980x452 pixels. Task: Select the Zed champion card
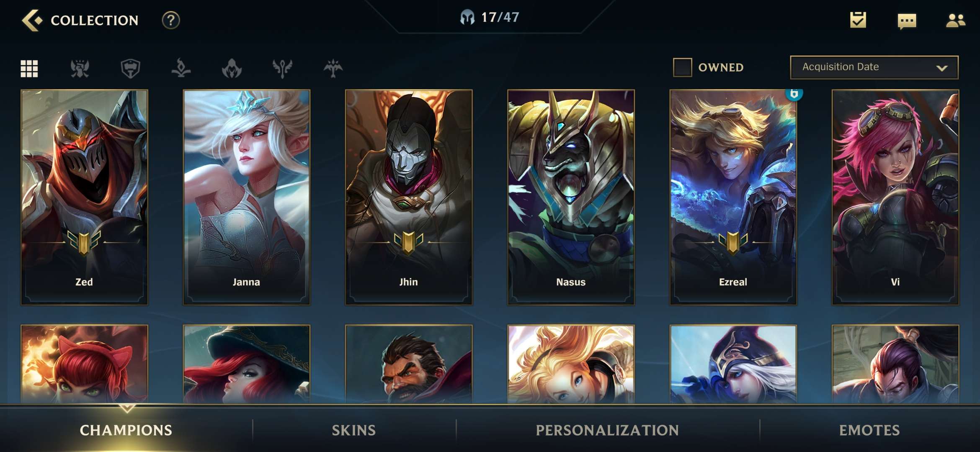pyautogui.click(x=84, y=197)
